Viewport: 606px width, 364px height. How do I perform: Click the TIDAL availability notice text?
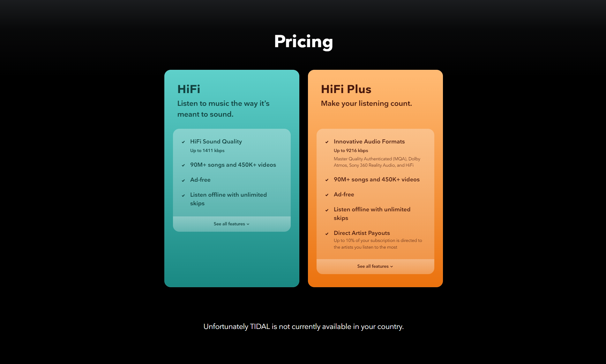(303, 327)
